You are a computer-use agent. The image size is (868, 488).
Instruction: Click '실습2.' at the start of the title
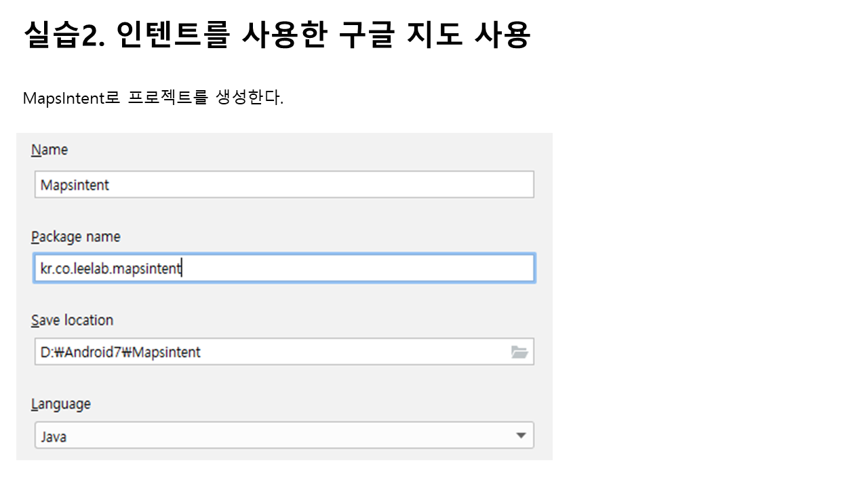[x=62, y=35]
